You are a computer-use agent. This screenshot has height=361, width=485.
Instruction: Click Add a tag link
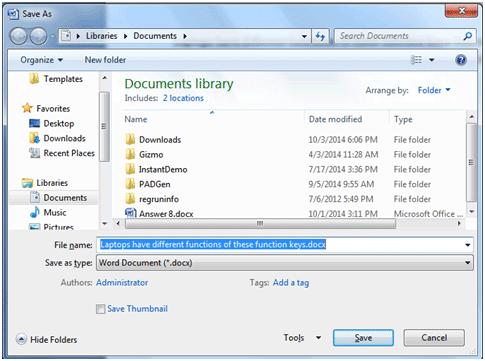pos(291,283)
